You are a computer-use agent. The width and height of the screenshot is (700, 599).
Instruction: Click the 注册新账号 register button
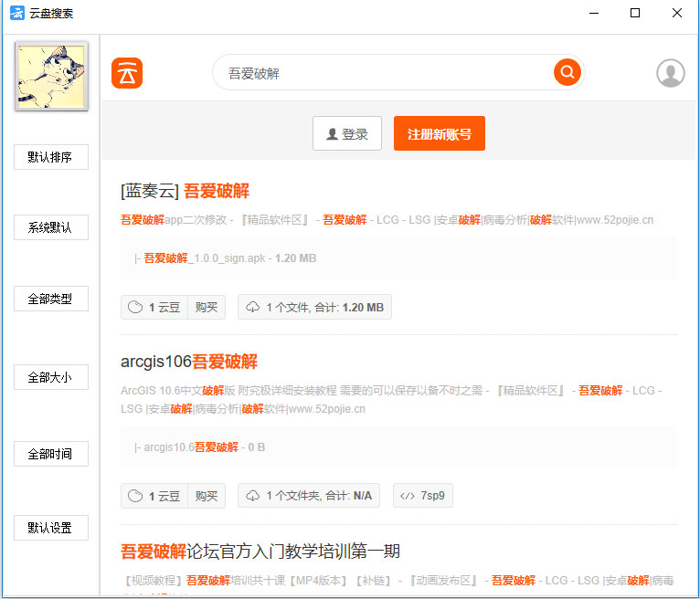(x=440, y=133)
